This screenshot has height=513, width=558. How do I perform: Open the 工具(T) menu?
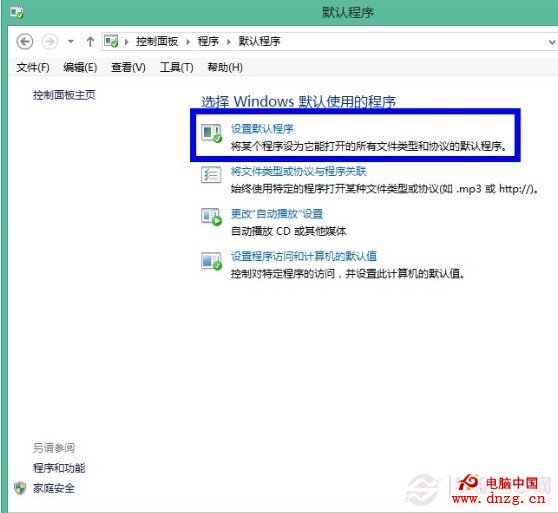click(177, 67)
